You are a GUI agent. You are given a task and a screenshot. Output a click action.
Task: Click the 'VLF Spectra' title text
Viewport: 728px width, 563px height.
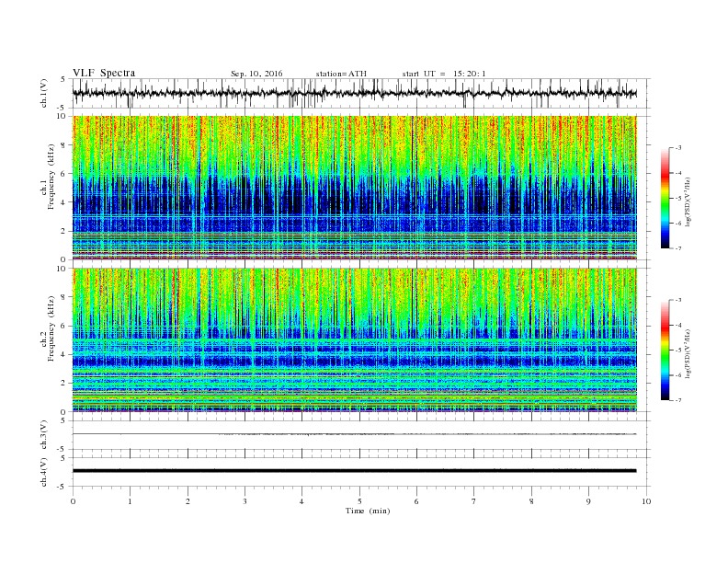[x=104, y=73]
